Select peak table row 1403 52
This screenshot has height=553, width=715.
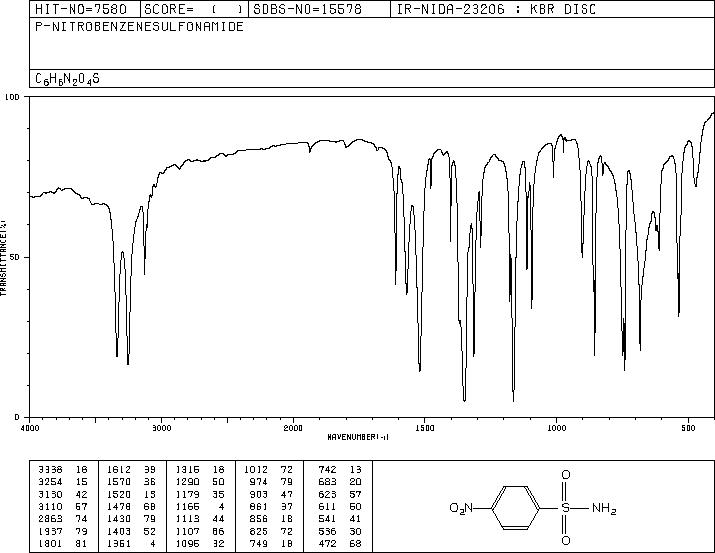(132, 532)
